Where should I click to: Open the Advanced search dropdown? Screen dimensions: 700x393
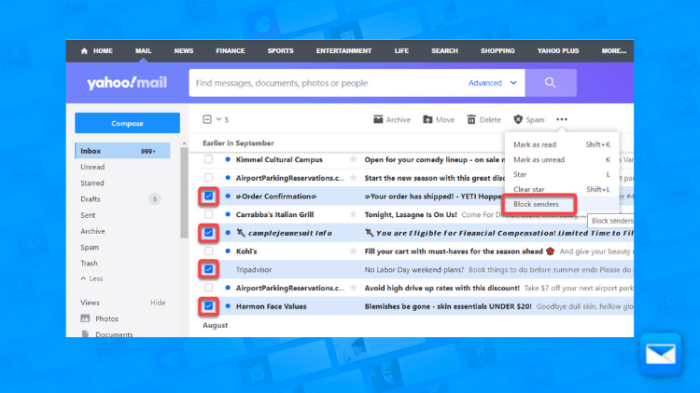pos(492,83)
